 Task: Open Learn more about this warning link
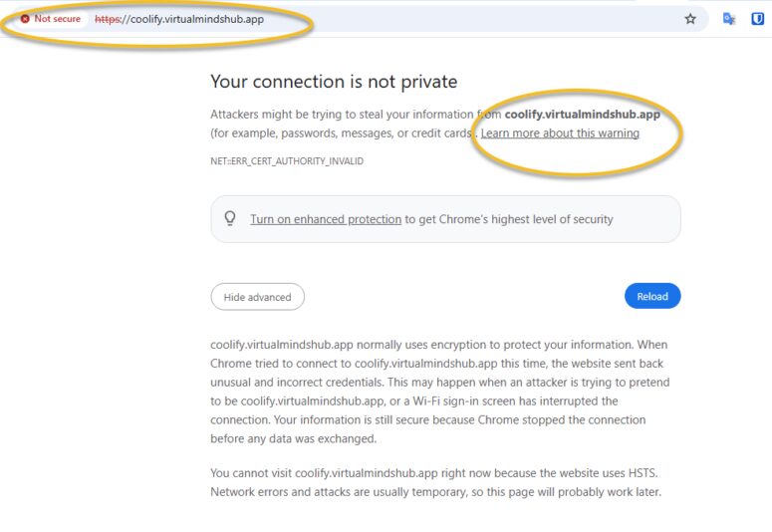tap(560, 133)
